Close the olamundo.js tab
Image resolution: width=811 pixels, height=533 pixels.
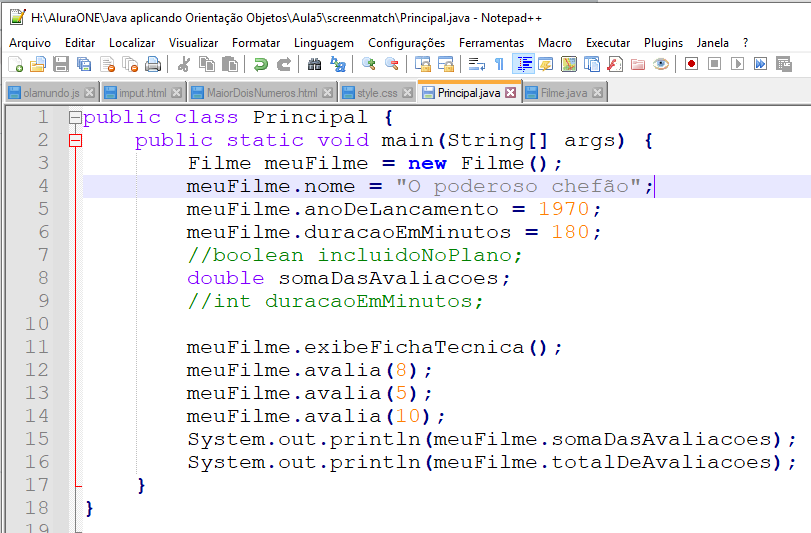89,93
